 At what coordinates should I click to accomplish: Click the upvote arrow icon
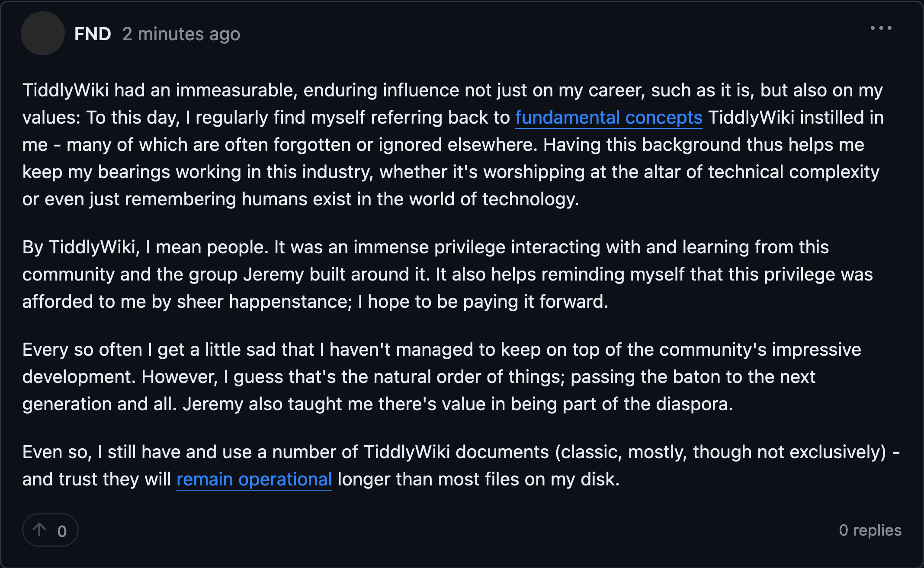click(x=39, y=530)
